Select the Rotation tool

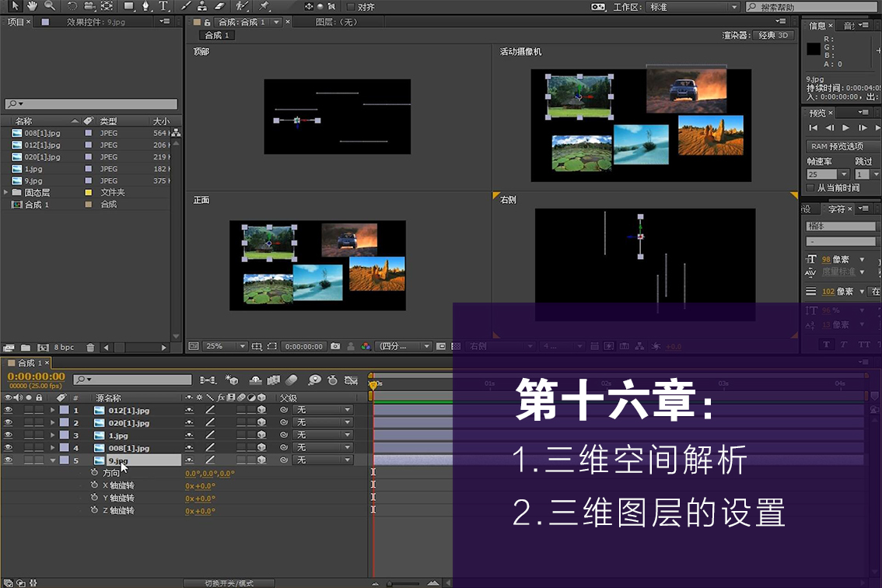coord(72,6)
